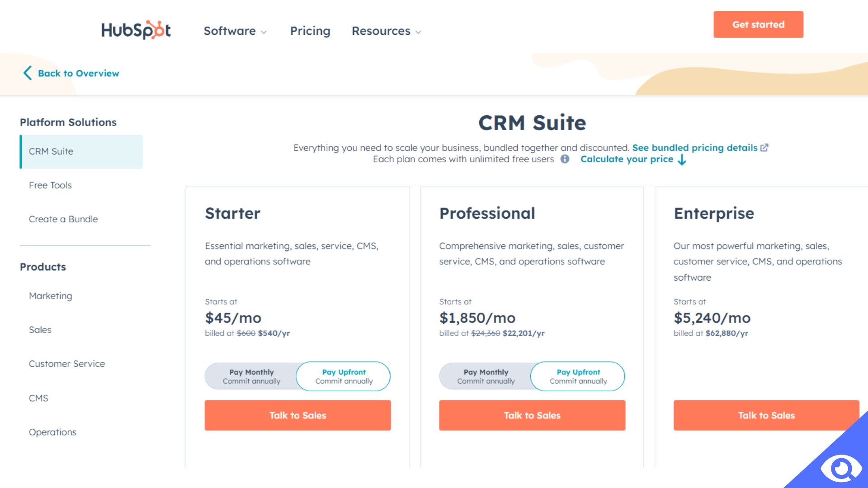868x488 pixels.
Task: Expand the Resources navigation dropdown
Action: pos(387,30)
